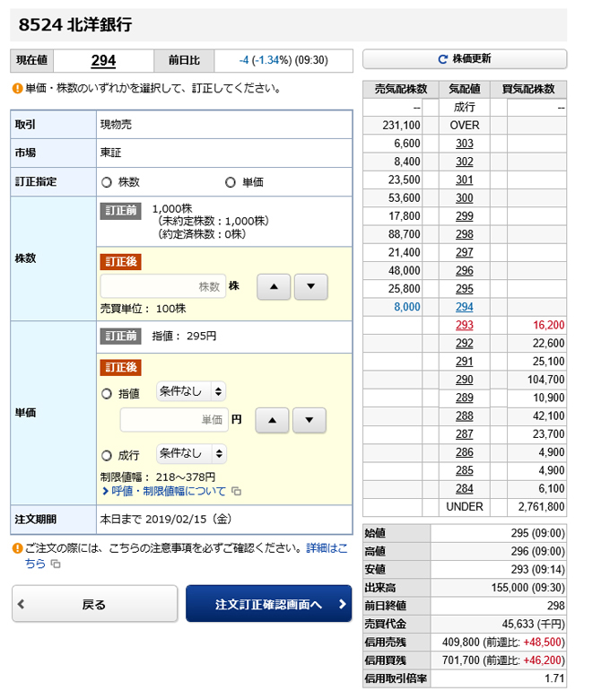Decrease share quantity with down arrow
This screenshot has height=700, width=610.
(311, 286)
